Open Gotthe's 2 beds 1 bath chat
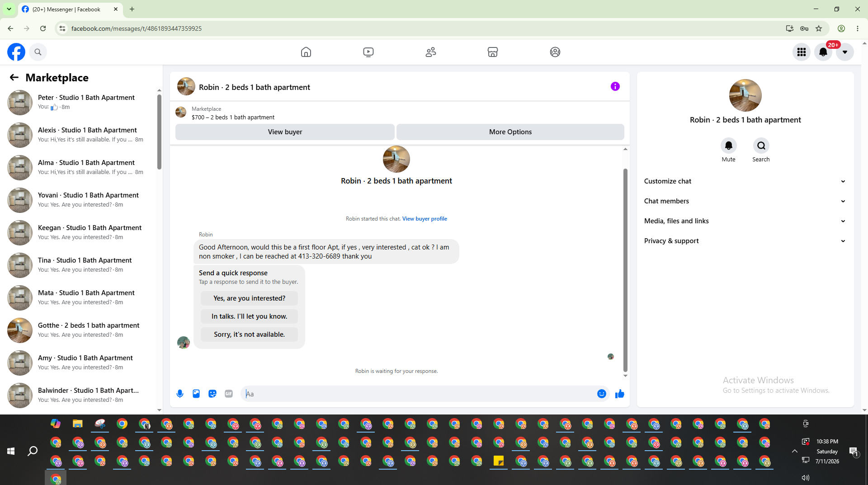 [80, 330]
